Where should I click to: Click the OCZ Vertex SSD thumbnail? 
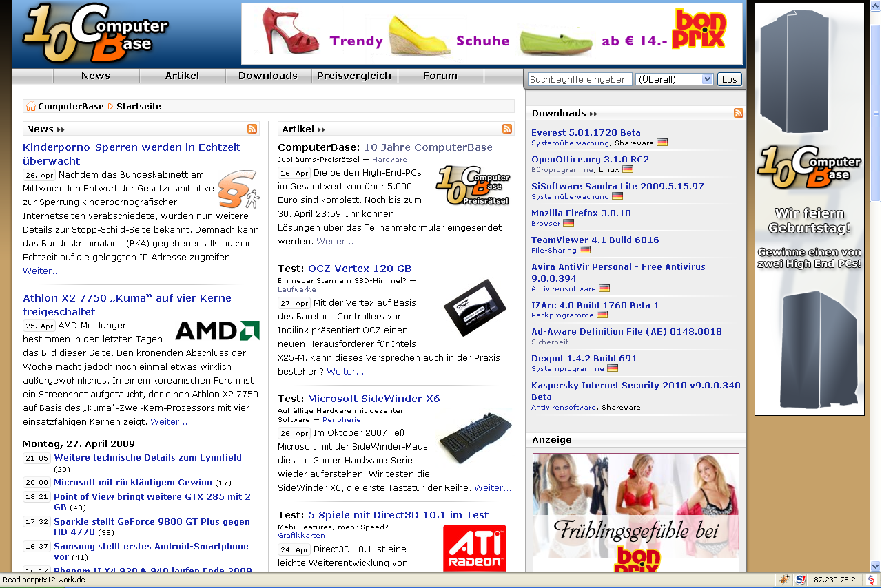click(x=475, y=307)
